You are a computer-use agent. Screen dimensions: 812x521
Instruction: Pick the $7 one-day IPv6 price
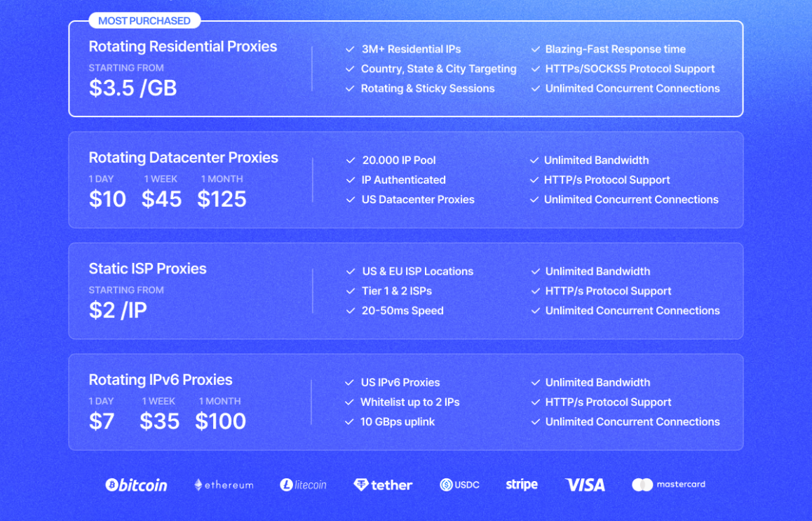102,421
